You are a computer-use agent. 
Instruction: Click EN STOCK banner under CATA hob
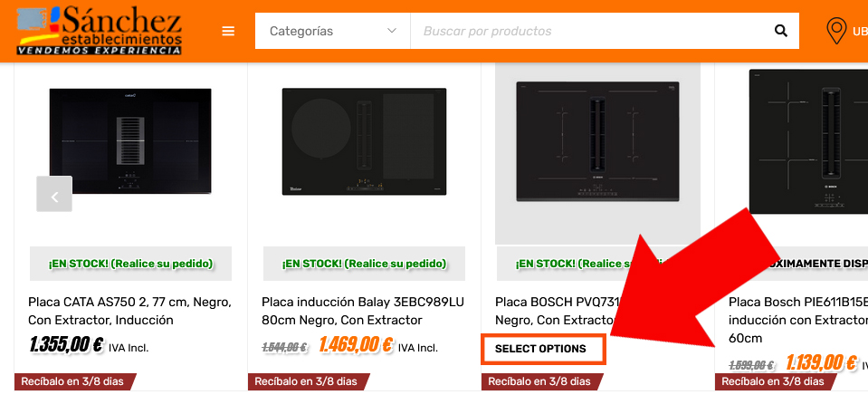tap(130, 264)
